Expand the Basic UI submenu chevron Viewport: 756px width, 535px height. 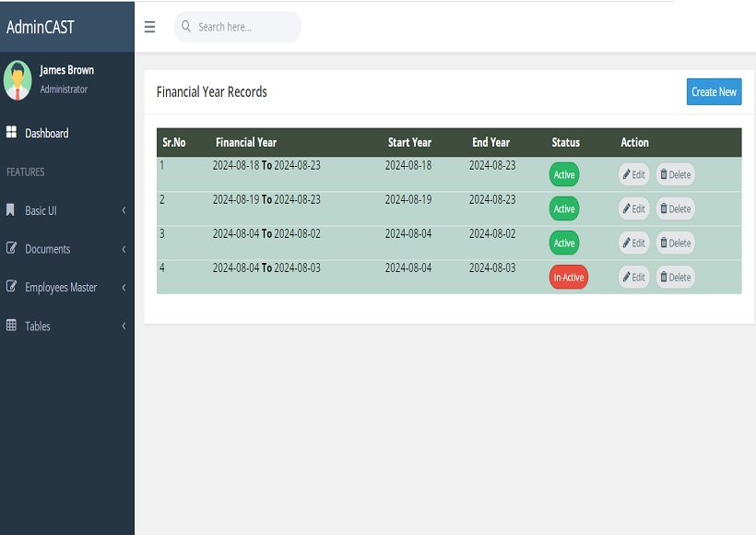coord(124,210)
